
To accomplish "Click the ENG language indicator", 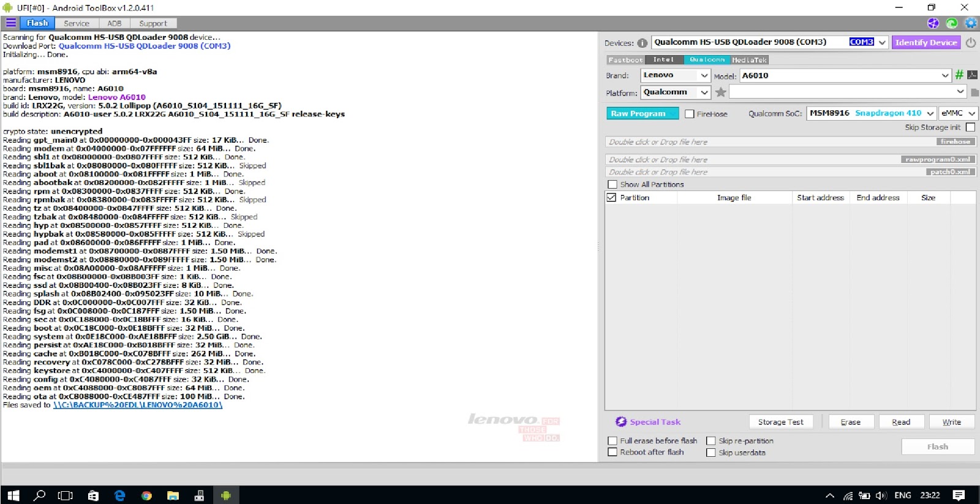I will (903, 495).
